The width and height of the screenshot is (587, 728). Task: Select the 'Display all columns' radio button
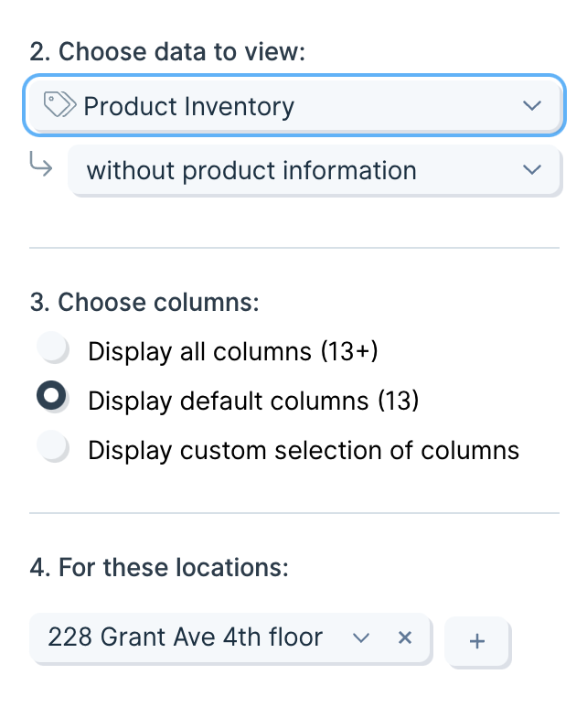tap(52, 347)
